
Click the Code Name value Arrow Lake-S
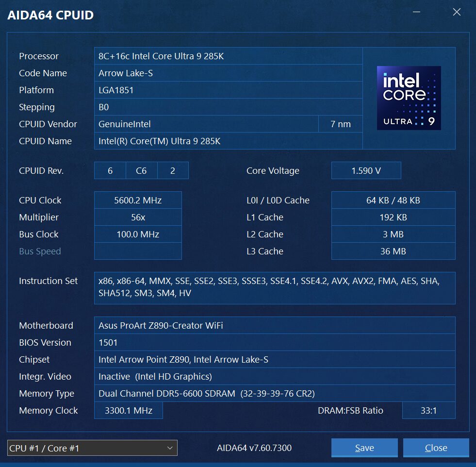[228, 73]
